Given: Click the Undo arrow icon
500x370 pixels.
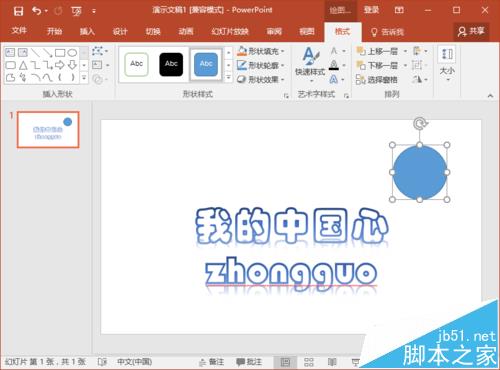Looking at the screenshot, I should 37,11.
